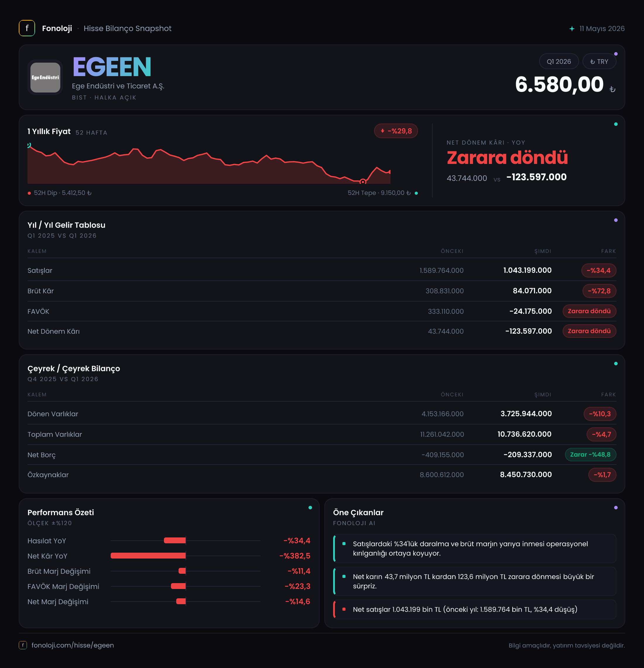Click the Hasılat YoY performance bar
The image size is (644, 668).
[x=175, y=541]
